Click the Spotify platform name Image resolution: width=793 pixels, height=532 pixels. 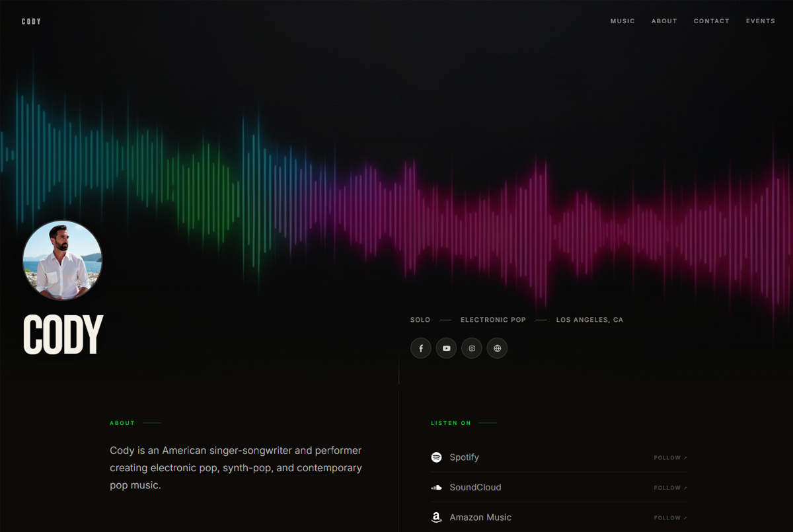click(465, 457)
